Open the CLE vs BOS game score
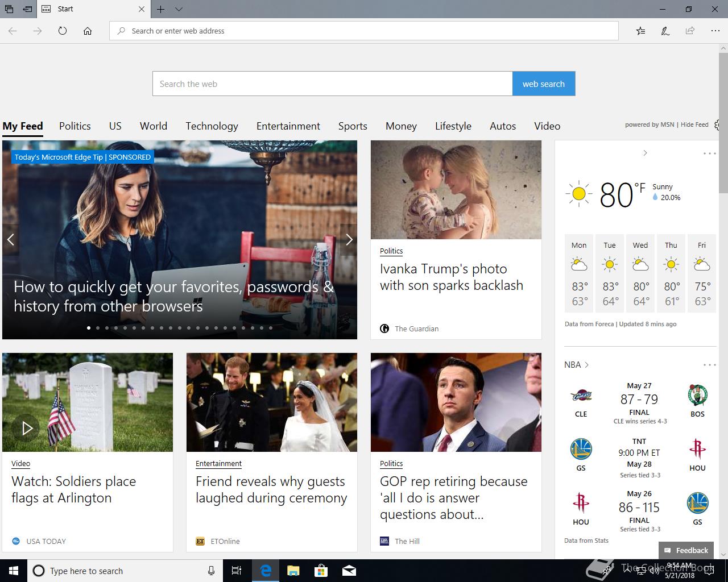 point(639,400)
